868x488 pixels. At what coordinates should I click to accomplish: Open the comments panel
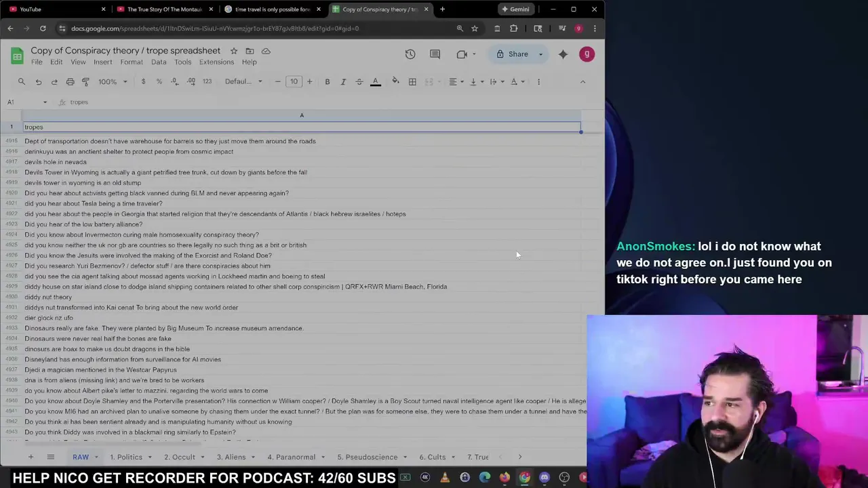[x=435, y=54]
